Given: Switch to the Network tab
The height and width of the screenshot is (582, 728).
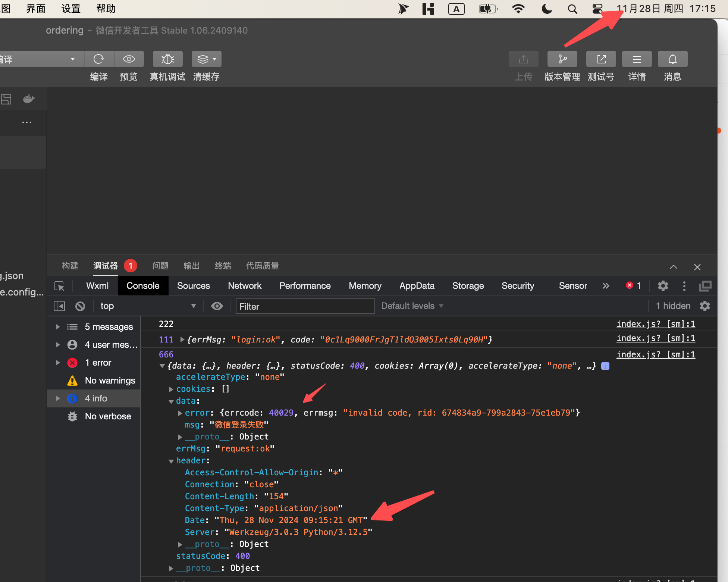Looking at the screenshot, I should [245, 286].
